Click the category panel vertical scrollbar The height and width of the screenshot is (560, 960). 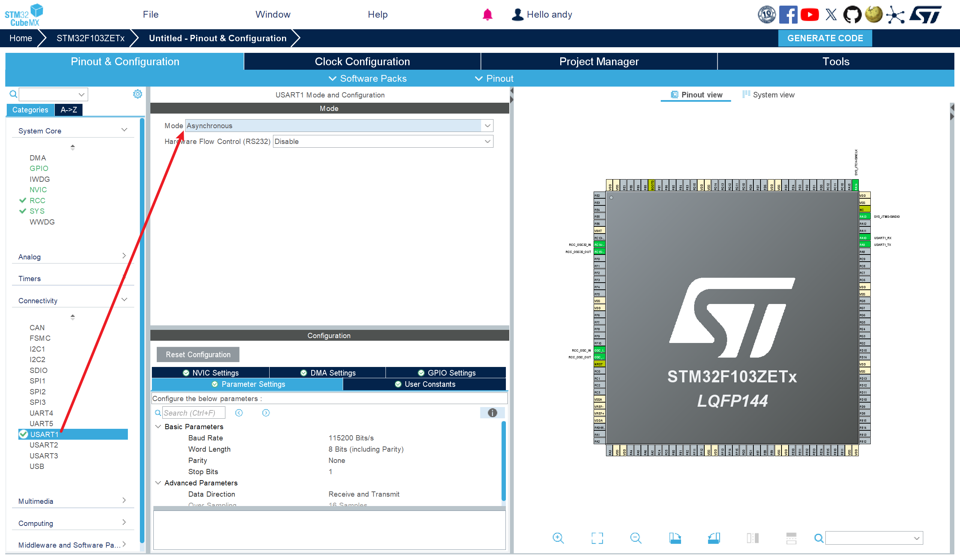(x=142, y=331)
